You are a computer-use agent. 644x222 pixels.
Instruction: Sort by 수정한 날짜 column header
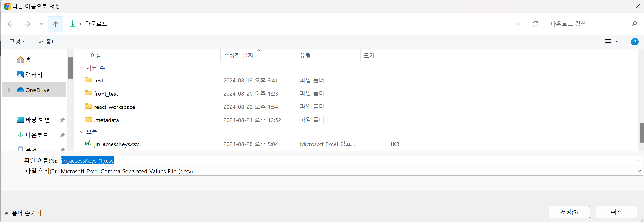click(238, 55)
